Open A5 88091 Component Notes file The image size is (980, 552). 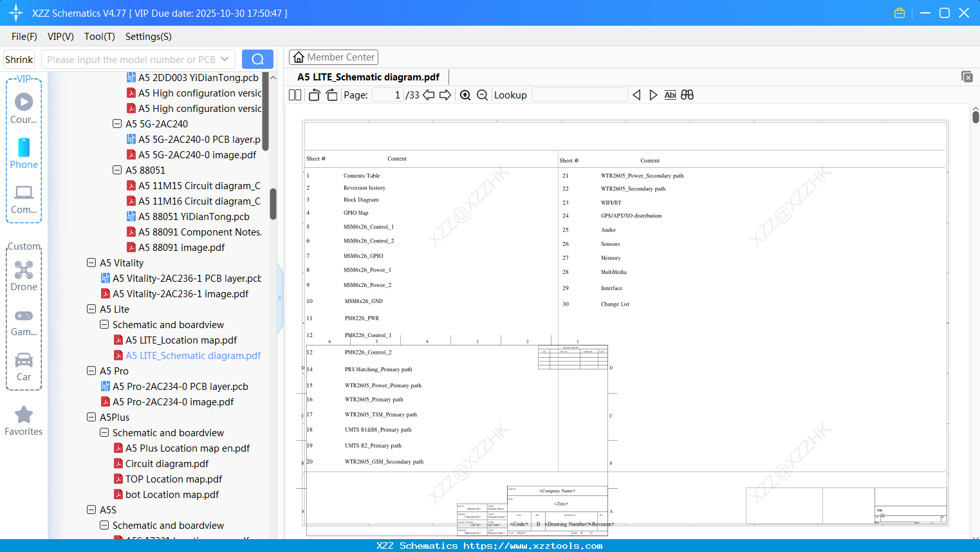[194, 232]
